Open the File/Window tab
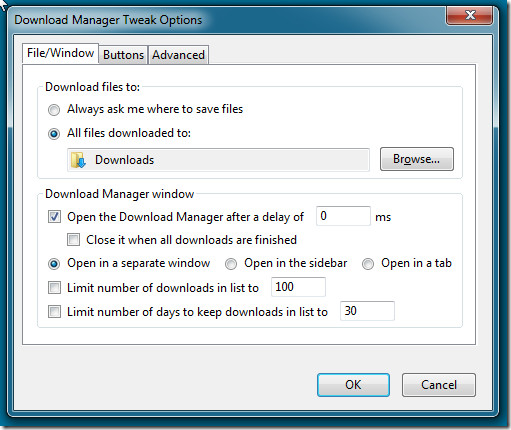 pos(60,53)
